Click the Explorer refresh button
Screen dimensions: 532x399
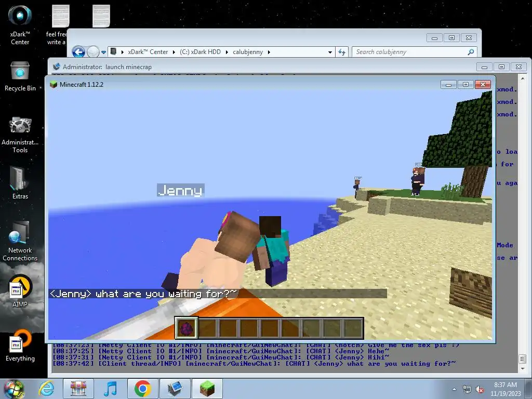[x=342, y=52]
